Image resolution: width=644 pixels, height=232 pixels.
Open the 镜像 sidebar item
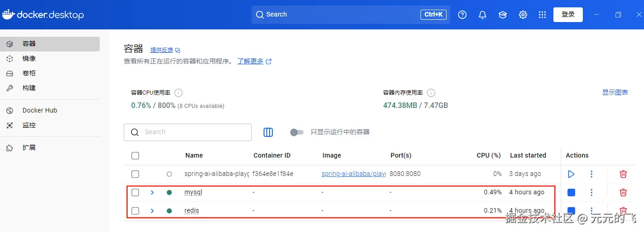[x=50, y=59]
